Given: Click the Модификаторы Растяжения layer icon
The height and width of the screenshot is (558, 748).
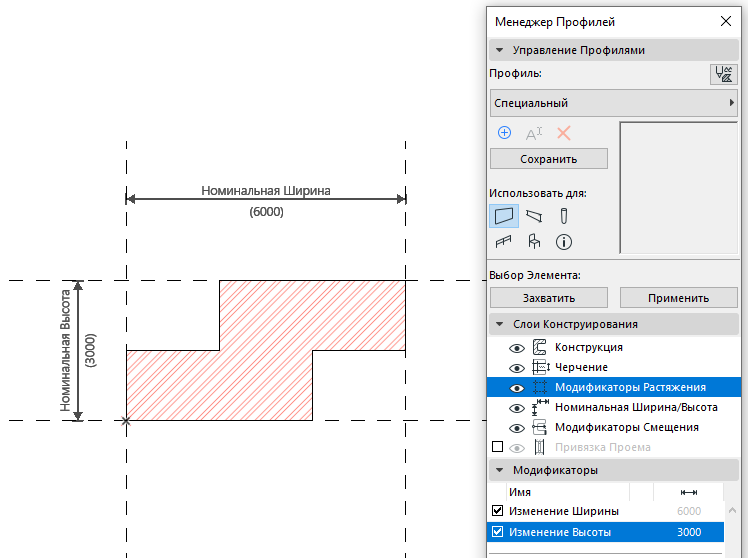Looking at the screenshot, I should pos(540,387).
